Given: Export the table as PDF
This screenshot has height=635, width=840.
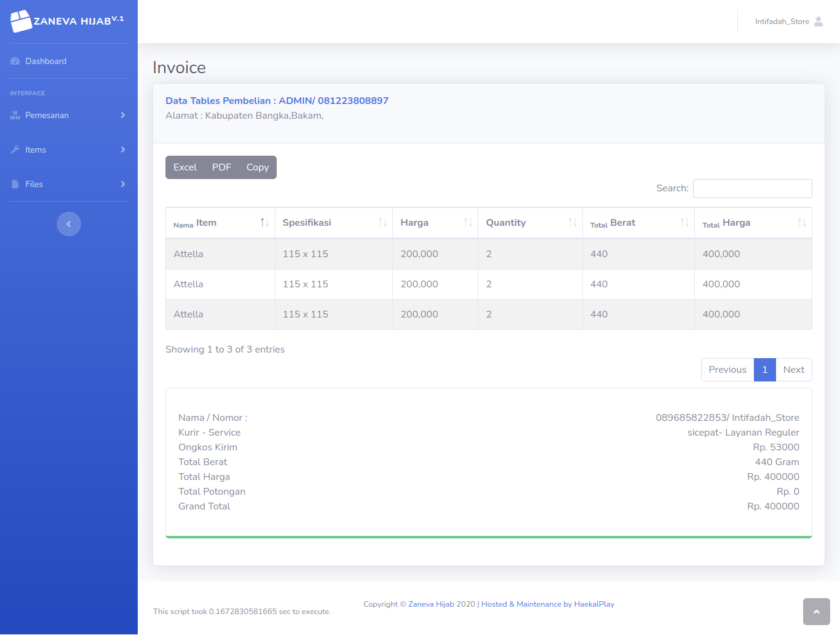Looking at the screenshot, I should coord(221,167).
